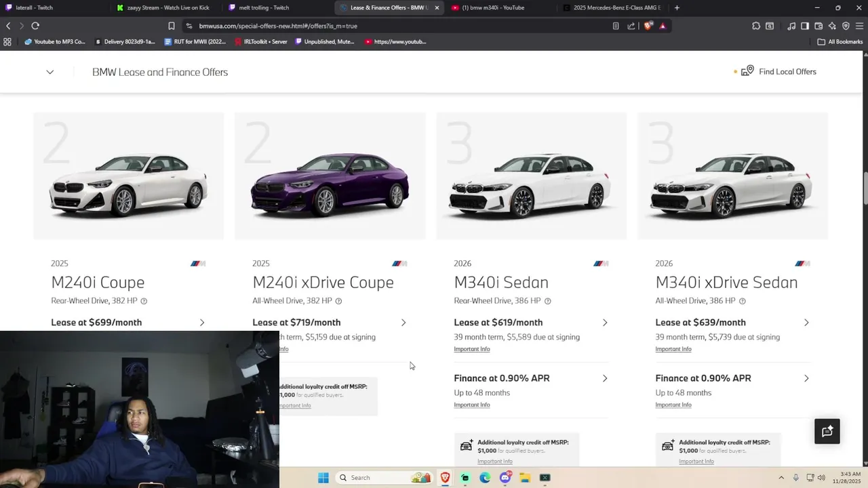Expand the Lease at $699/month offer arrow
This screenshot has height=488, width=868.
[201, 323]
